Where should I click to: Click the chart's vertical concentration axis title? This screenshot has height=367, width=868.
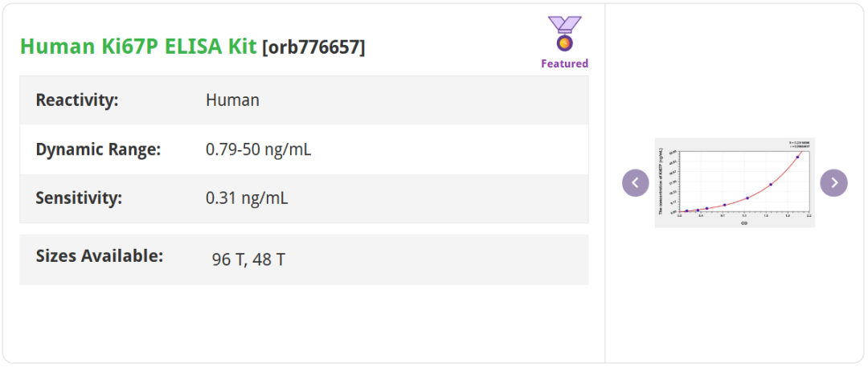point(661,181)
